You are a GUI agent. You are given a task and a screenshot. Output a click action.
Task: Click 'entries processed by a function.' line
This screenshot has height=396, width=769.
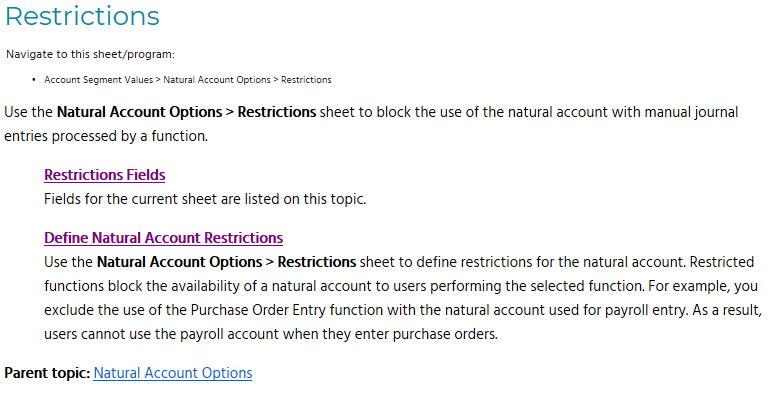click(x=106, y=136)
